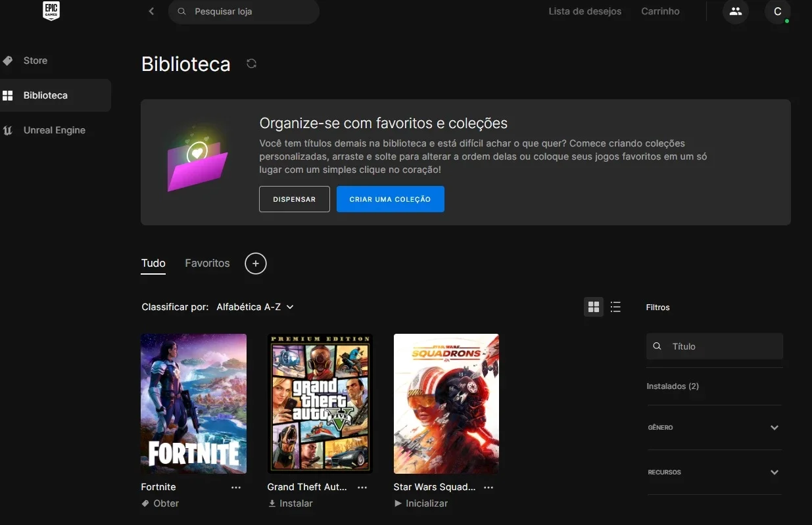Click heading Organize-se com favoritos e coleções
Image resolution: width=812 pixels, height=525 pixels.
click(x=383, y=123)
